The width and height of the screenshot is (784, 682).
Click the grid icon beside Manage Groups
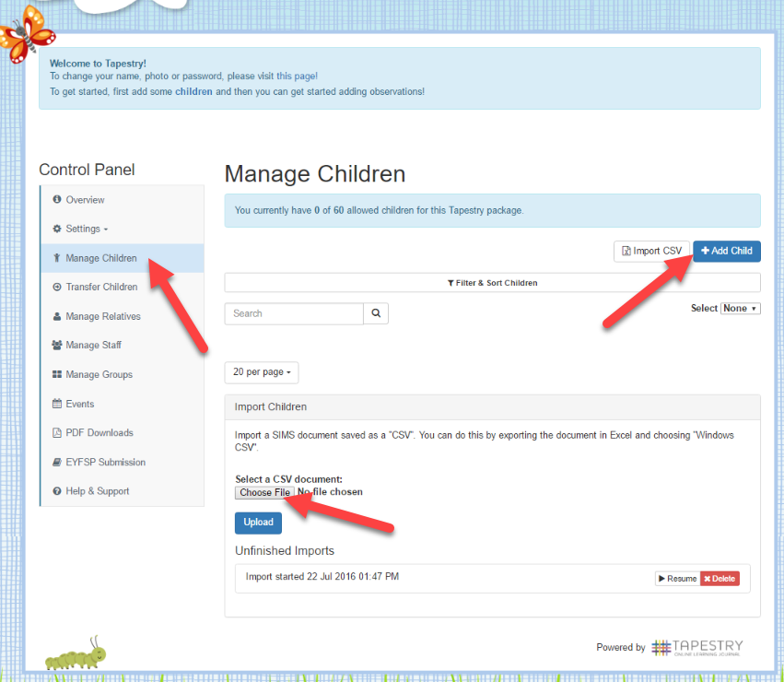[57, 374]
